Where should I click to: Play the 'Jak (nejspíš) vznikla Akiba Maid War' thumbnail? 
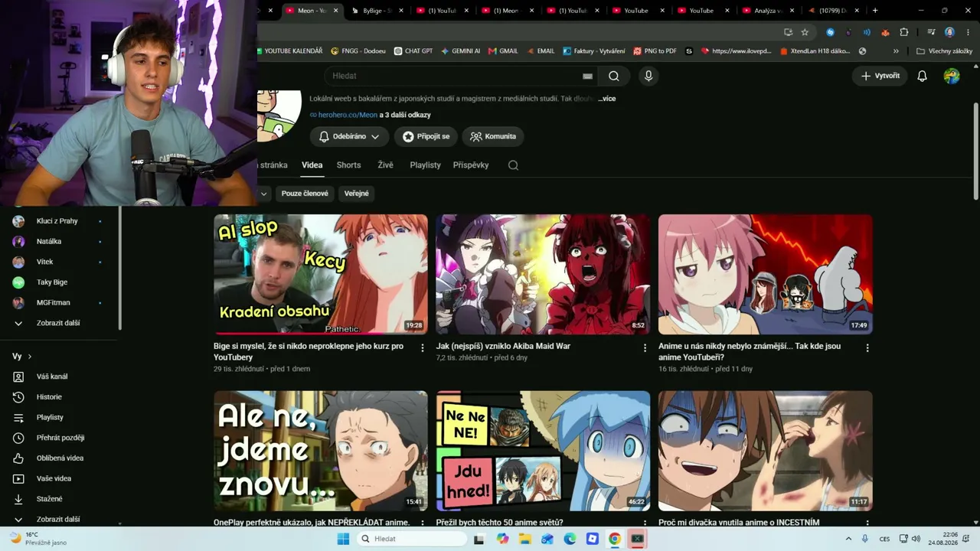pos(543,274)
